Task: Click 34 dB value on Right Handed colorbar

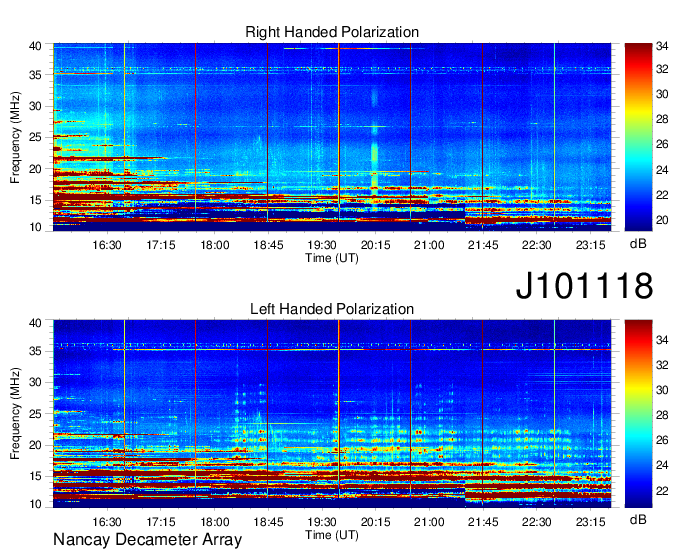Action: click(662, 46)
